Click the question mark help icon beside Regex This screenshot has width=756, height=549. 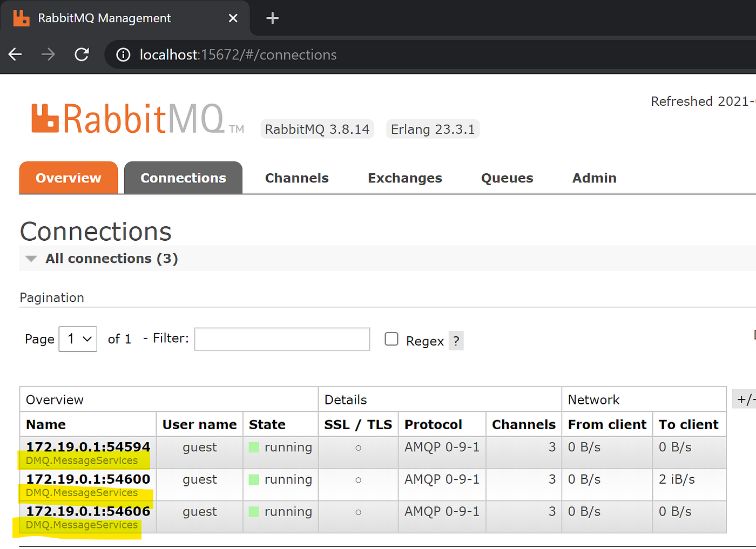coord(456,341)
